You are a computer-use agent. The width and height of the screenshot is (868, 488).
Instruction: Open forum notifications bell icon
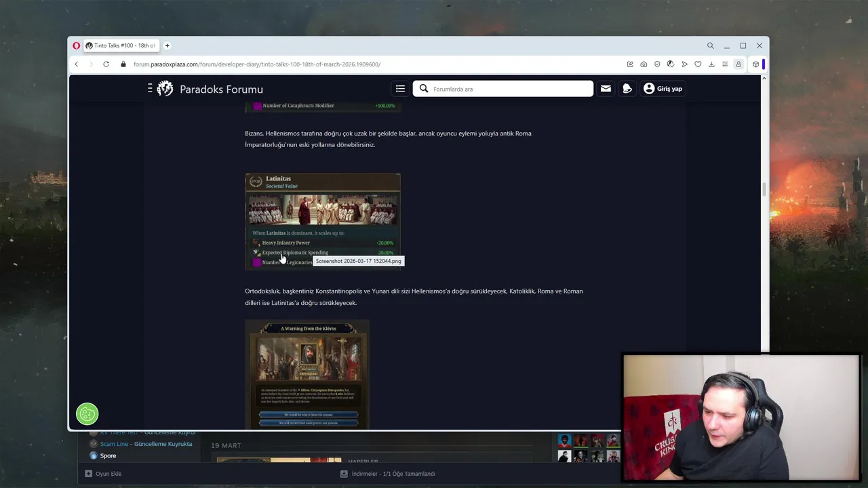pos(627,89)
